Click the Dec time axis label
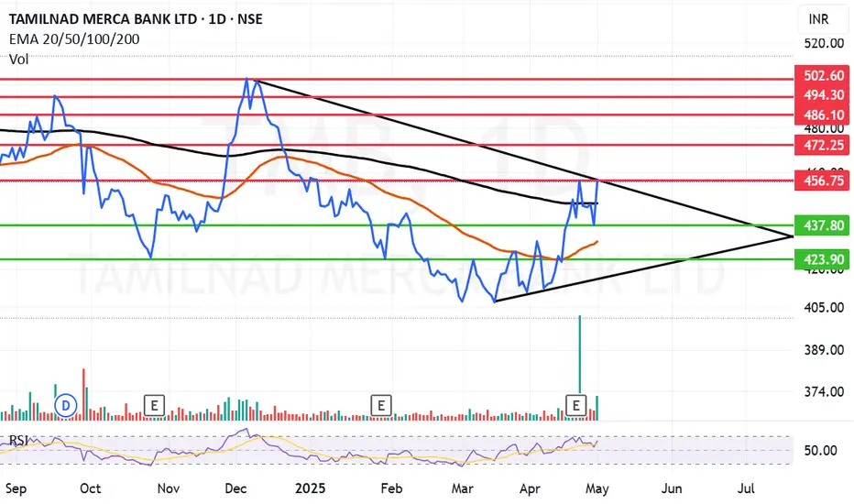854x504 pixels. pos(235,488)
